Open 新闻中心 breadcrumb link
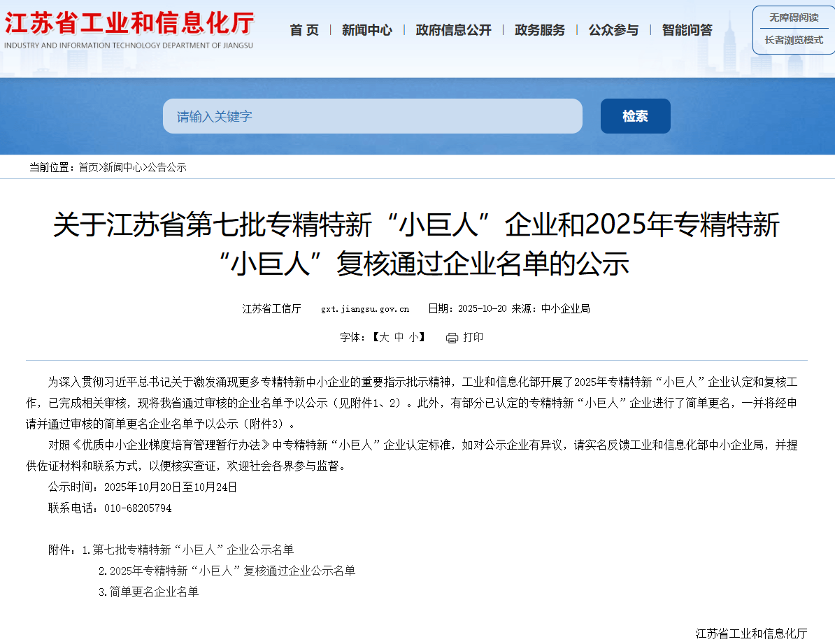 click(x=122, y=168)
